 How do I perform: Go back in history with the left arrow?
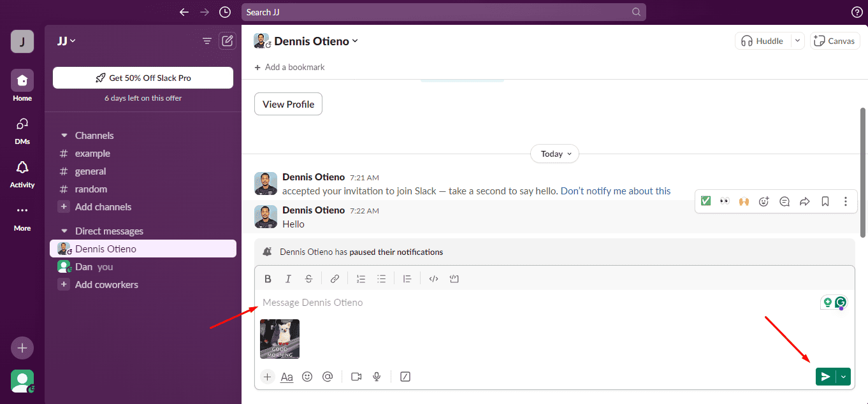pos(184,12)
